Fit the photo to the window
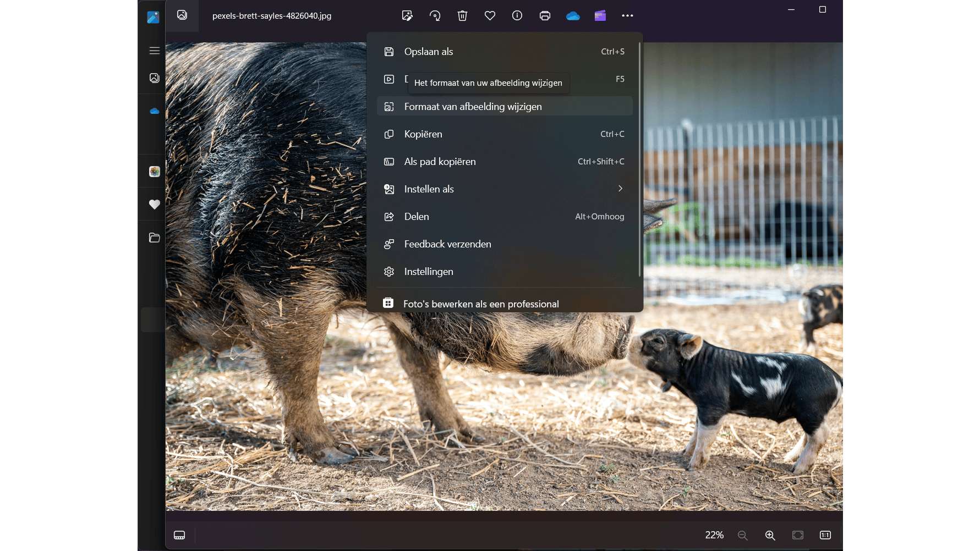The height and width of the screenshot is (551, 980). coord(798,535)
